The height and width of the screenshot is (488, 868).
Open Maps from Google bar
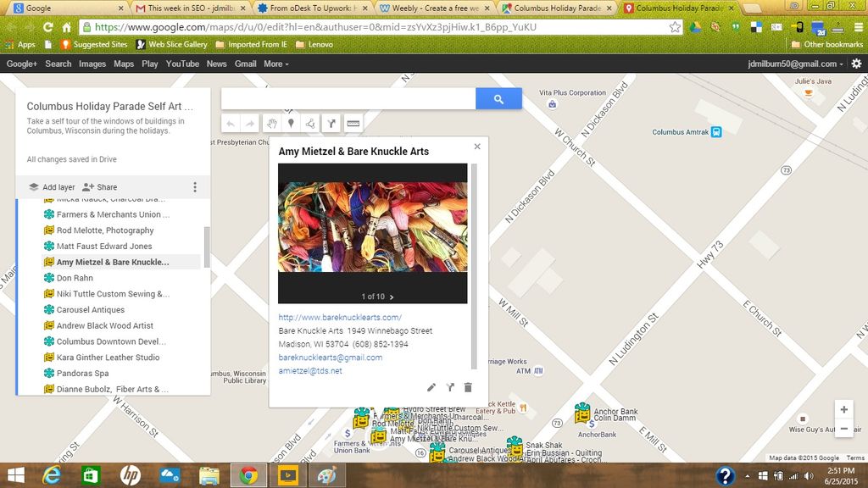124,64
